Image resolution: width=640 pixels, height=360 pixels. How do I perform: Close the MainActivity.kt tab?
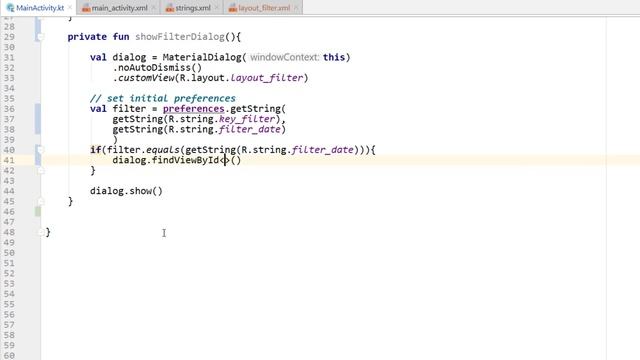coord(70,8)
